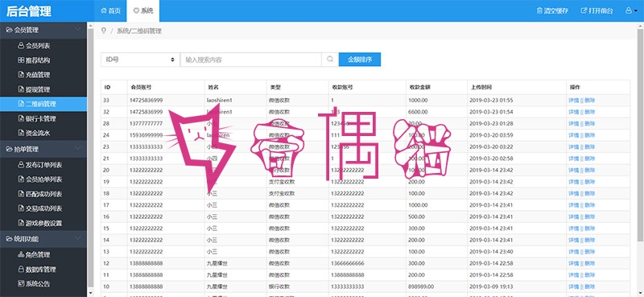Image resolution: width=644 pixels, height=297 pixels.
Task: Select the 系统 tab
Action: (143, 10)
